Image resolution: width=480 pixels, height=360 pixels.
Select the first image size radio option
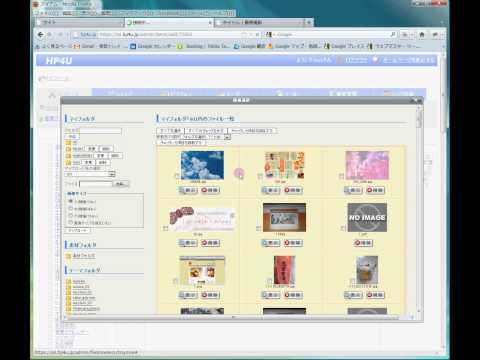click(70, 201)
